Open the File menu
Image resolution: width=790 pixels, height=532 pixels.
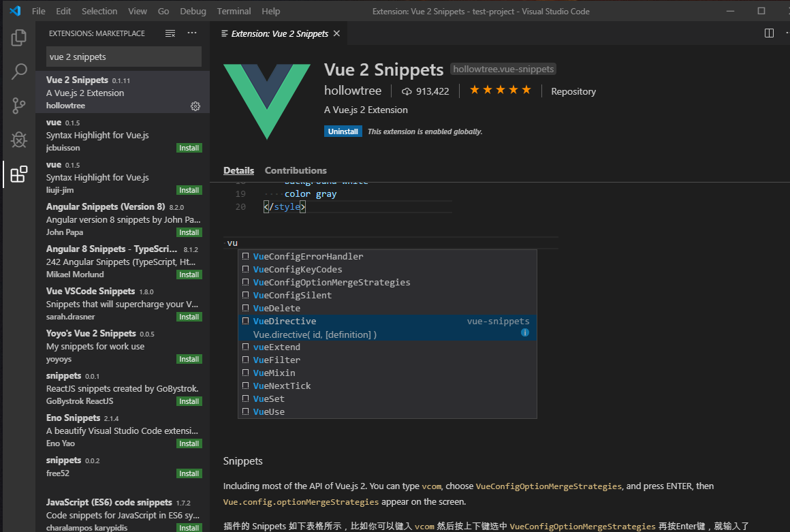coord(38,11)
